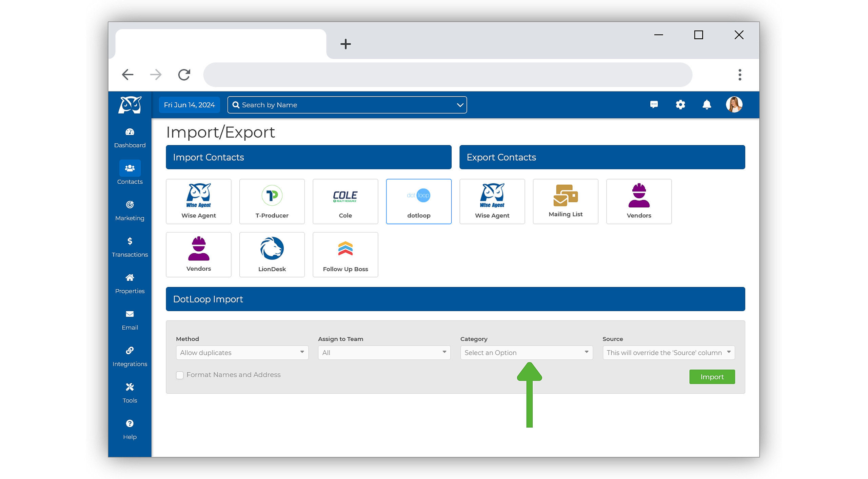Open Help in the sidebar
Image resolution: width=868 pixels, height=479 pixels.
point(130,430)
